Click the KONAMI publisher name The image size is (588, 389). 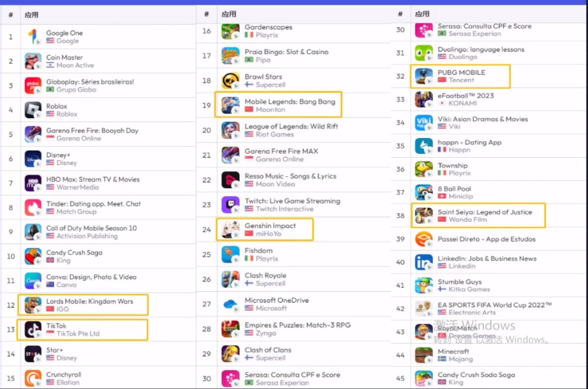[463, 103]
